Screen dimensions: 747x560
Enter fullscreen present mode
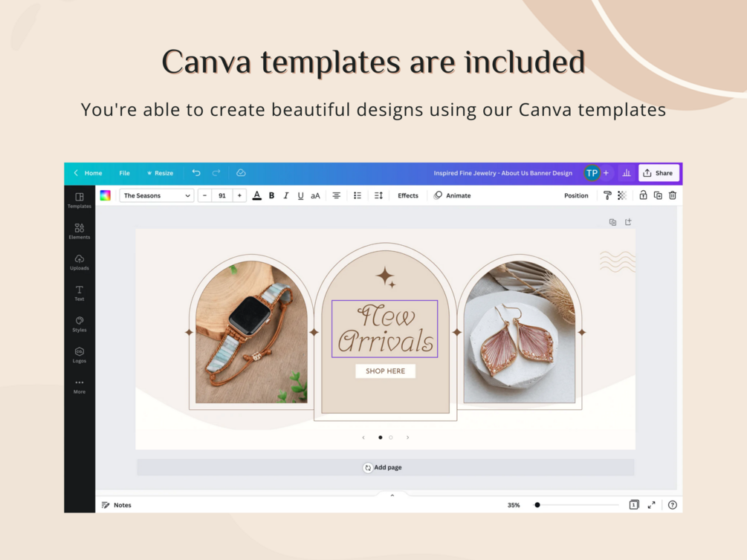(651, 505)
